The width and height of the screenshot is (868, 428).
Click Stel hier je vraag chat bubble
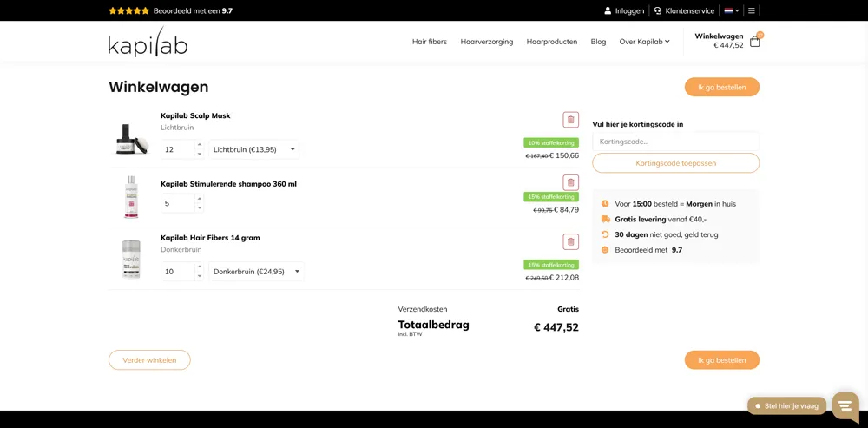pos(786,405)
